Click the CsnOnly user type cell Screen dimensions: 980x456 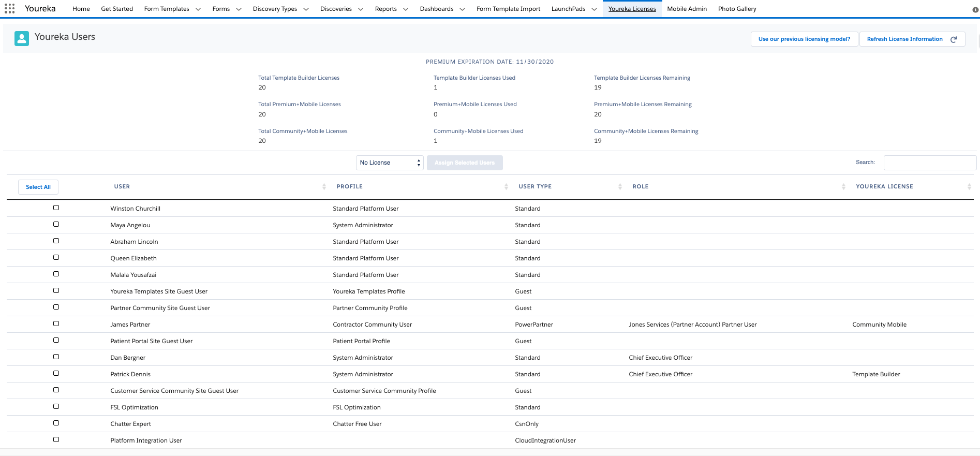(527, 424)
